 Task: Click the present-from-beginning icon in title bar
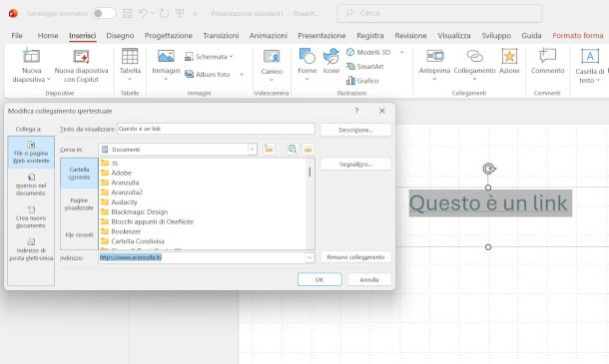pos(180,13)
